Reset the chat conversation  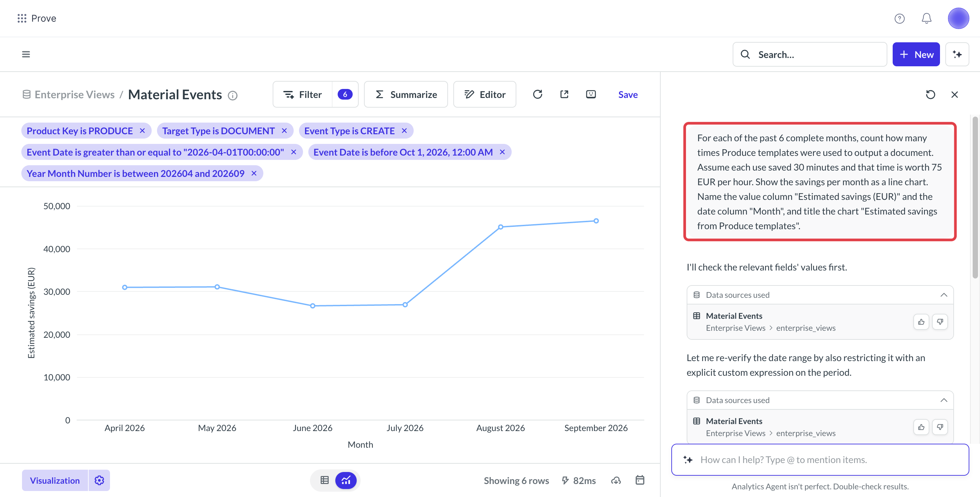tap(930, 94)
